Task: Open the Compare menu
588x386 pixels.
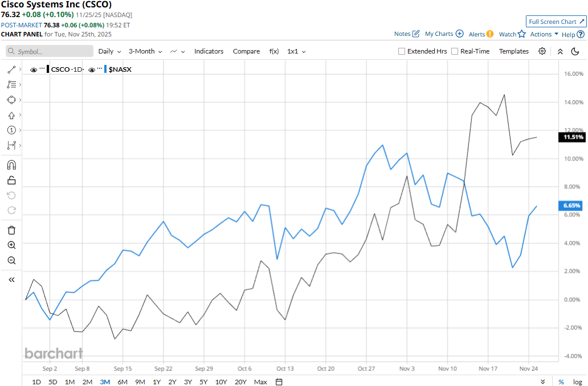Action: tap(246, 51)
